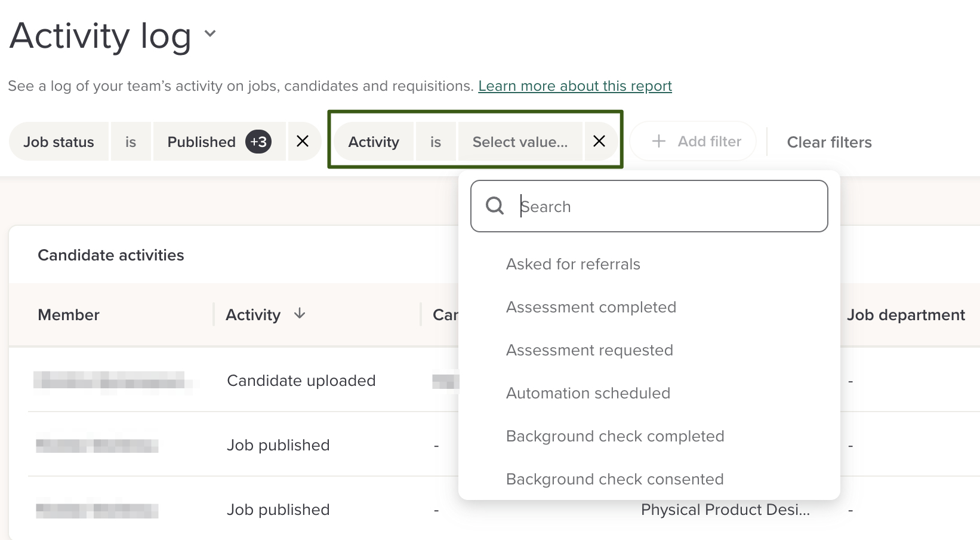Remove the Activity filter with X
This screenshot has height=540, width=980.
[599, 142]
